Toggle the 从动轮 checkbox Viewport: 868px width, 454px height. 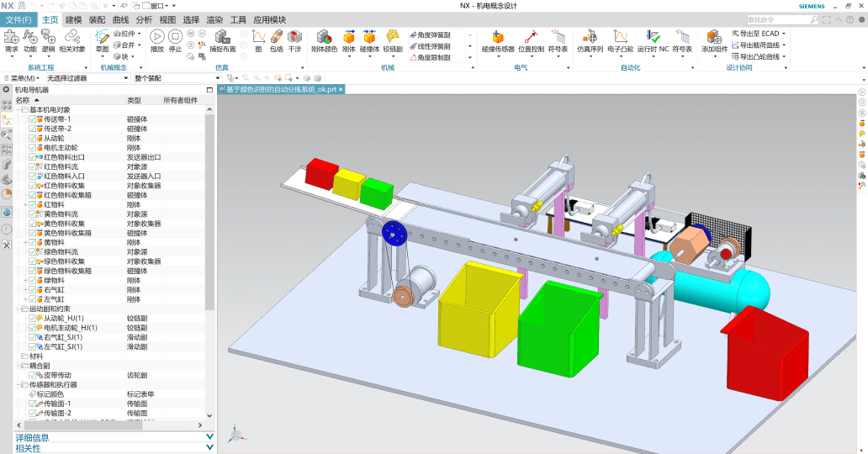(33, 139)
